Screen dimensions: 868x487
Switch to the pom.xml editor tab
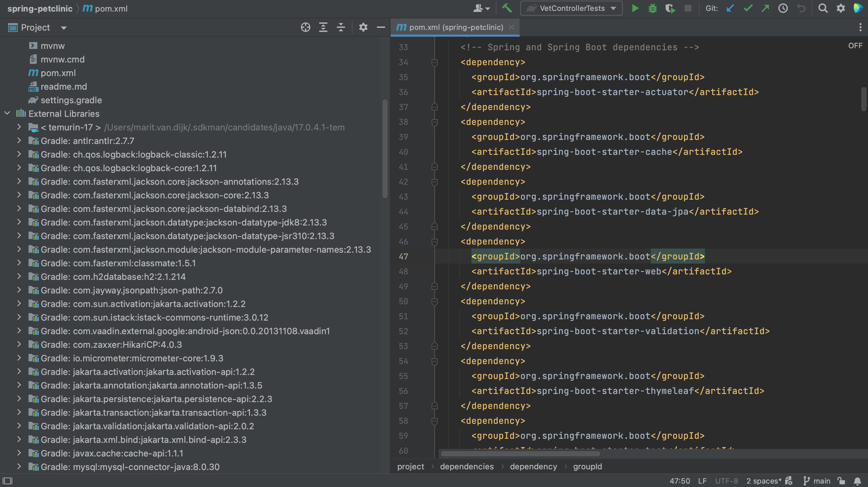455,27
